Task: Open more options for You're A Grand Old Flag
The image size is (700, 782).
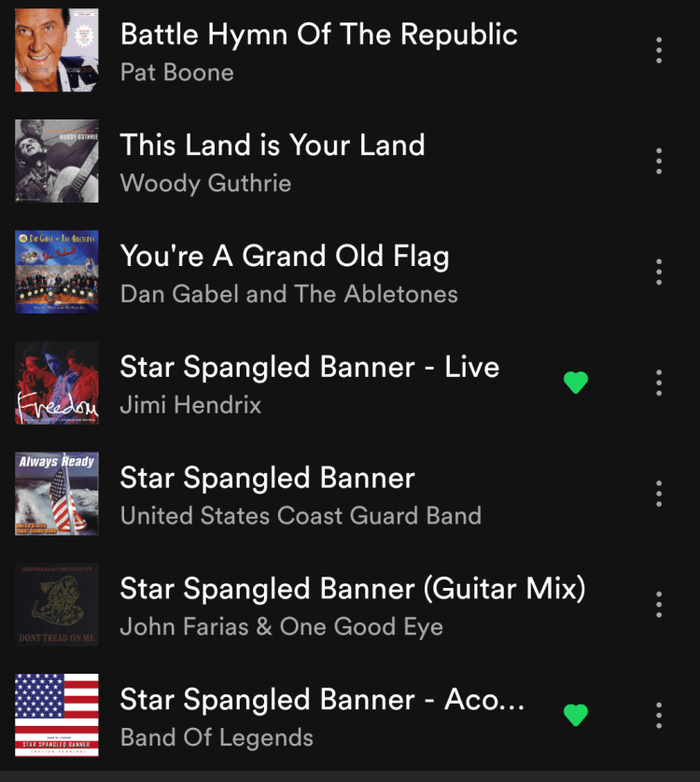Action: pos(659,272)
